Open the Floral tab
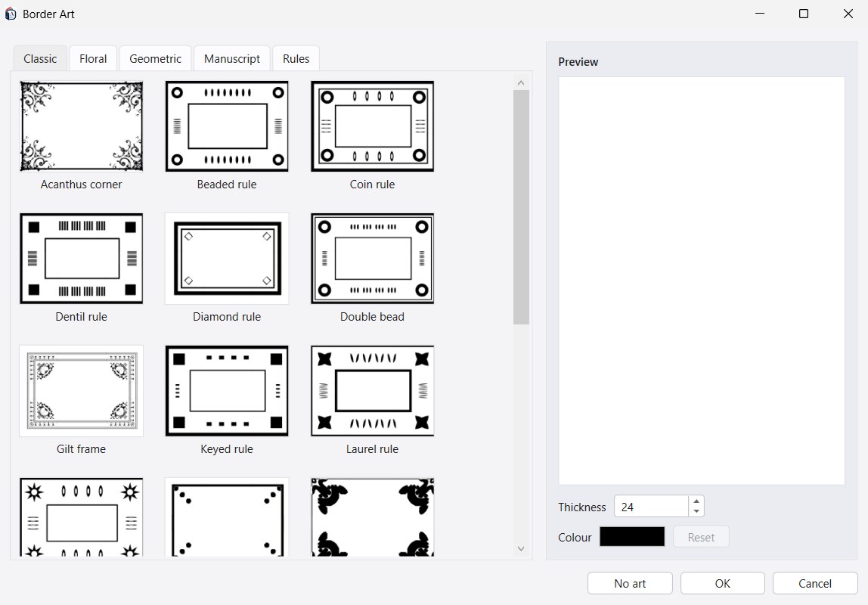Viewport: 868px width, 605px height. click(93, 59)
